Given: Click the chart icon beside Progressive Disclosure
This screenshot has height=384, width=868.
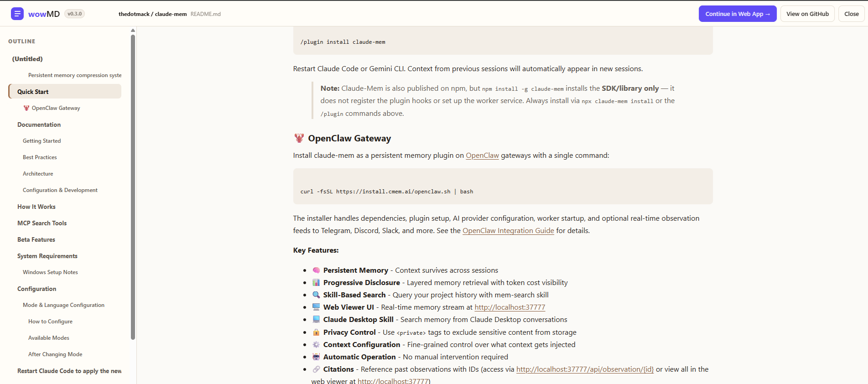Looking at the screenshot, I should tap(316, 283).
